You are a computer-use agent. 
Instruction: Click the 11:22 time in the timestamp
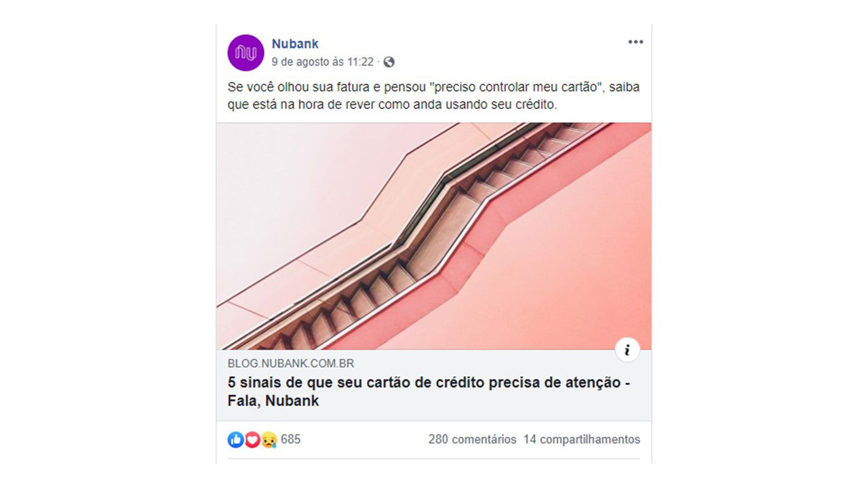pos(359,62)
